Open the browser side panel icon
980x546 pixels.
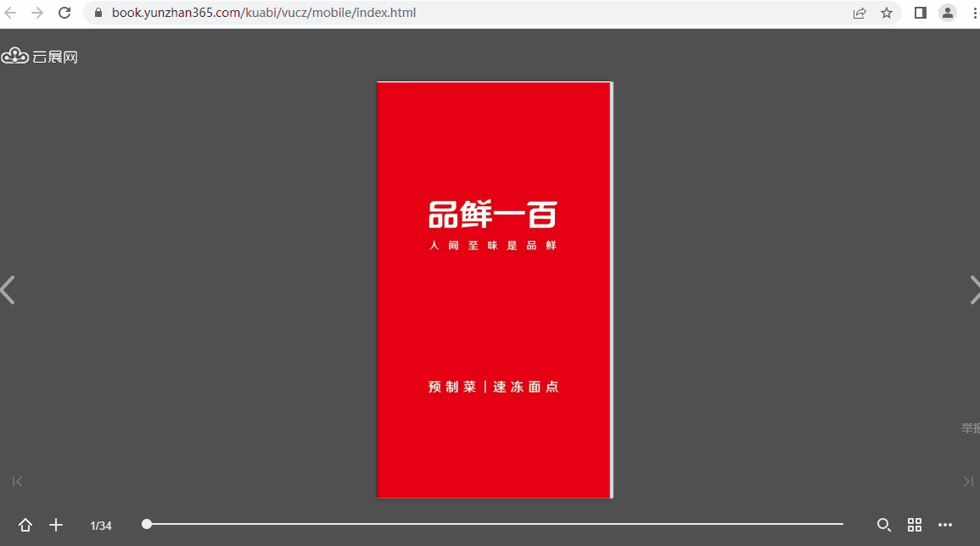point(920,13)
